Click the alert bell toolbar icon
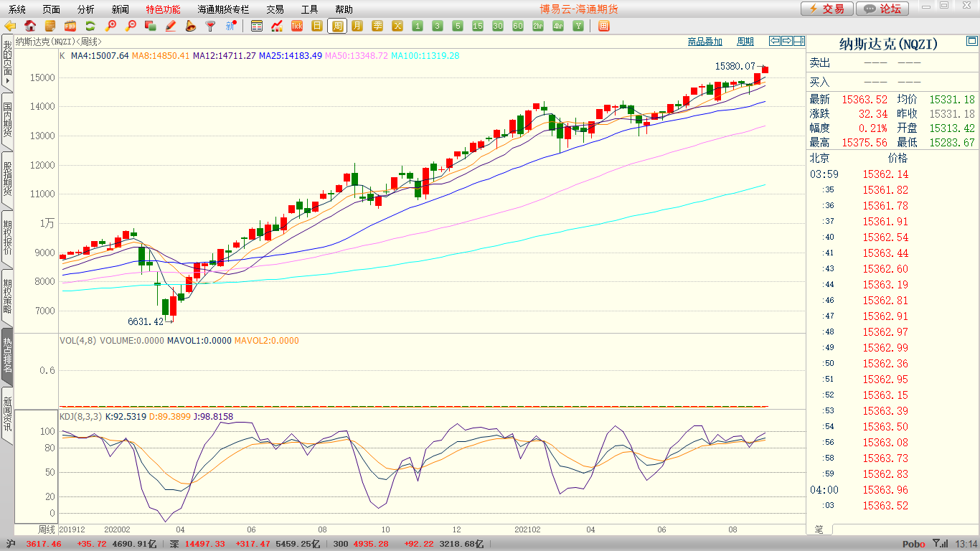The height and width of the screenshot is (551, 980). [x=191, y=26]
